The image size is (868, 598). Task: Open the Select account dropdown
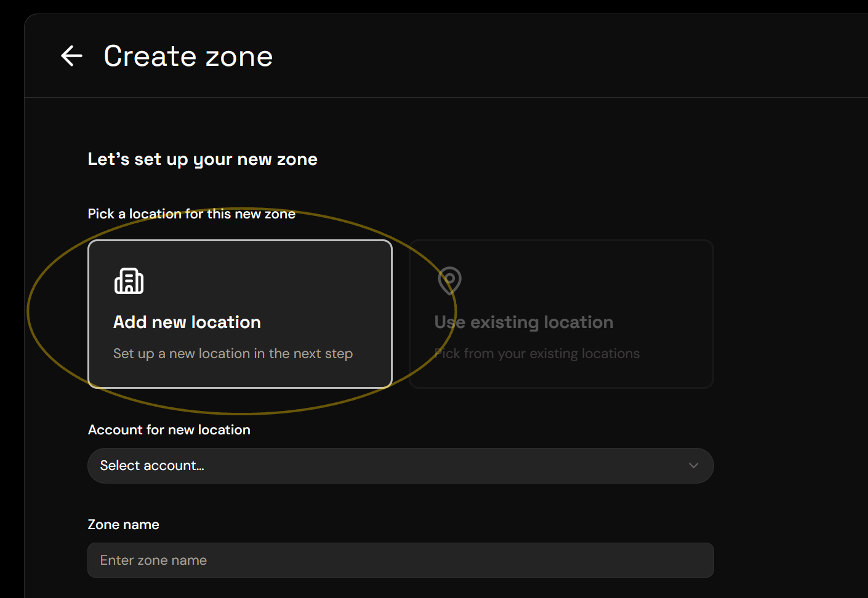click(401, 466)
